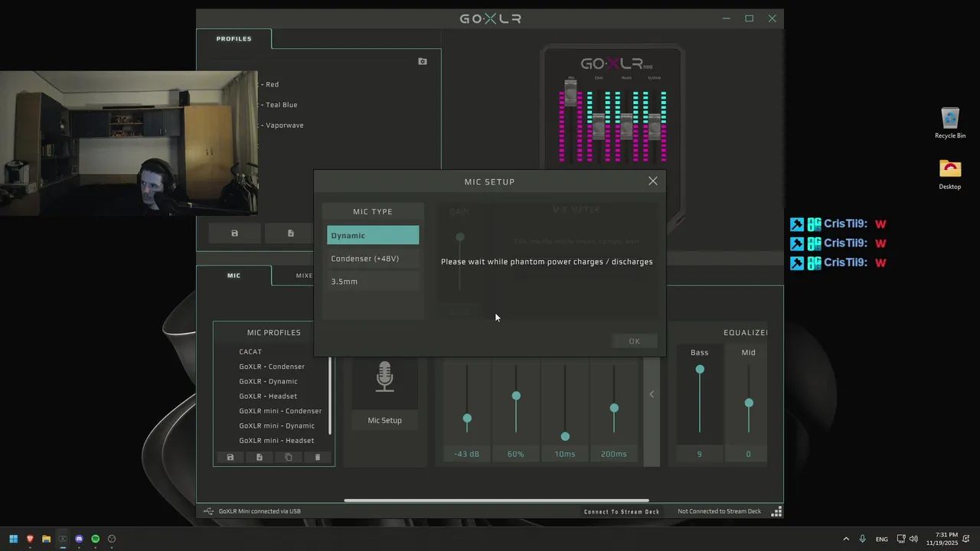Click the large microphone icon

(384, 378)
